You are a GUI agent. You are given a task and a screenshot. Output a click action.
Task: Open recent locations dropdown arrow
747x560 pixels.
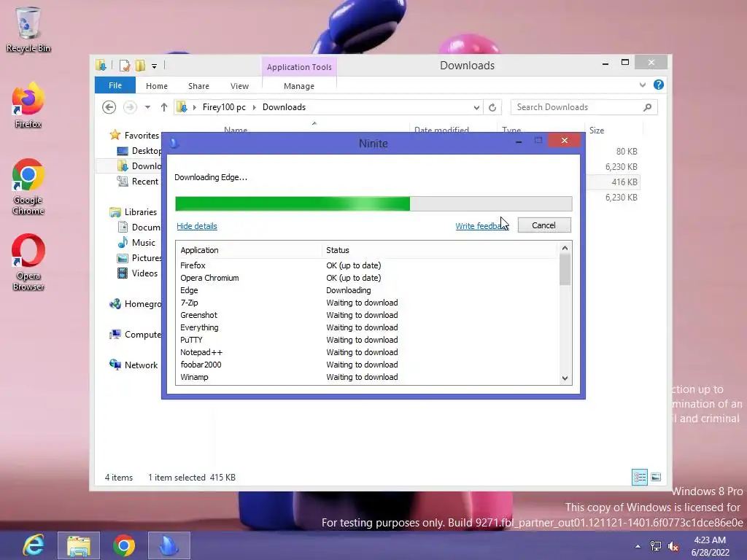[x=147, y=107]
